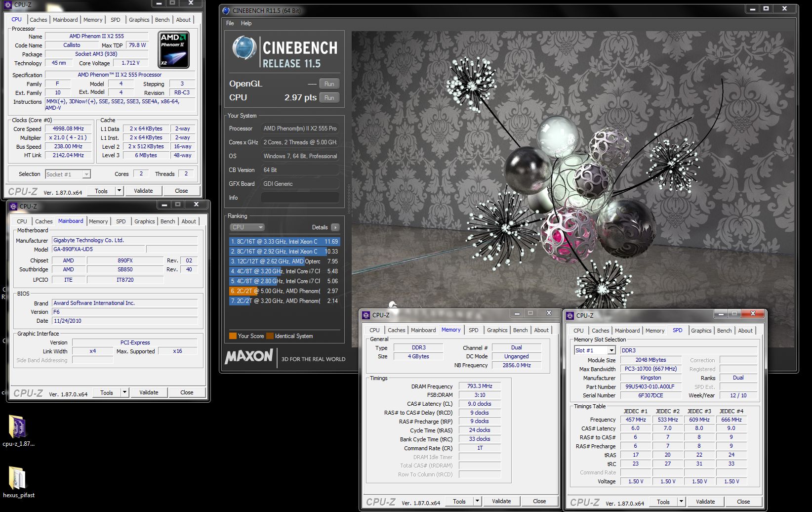Open the Ranking CPU category dropdown

[247, 227]
